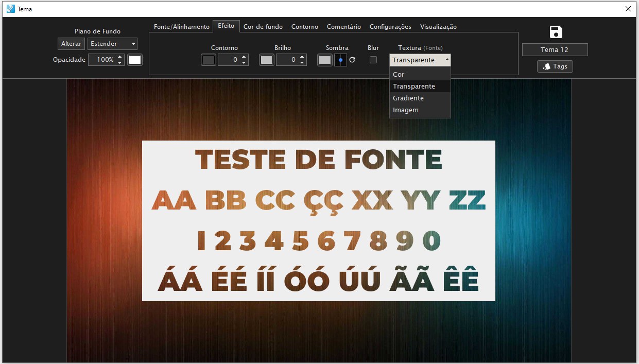Increase the Opacidade value with up arrow

pos(120,57)
